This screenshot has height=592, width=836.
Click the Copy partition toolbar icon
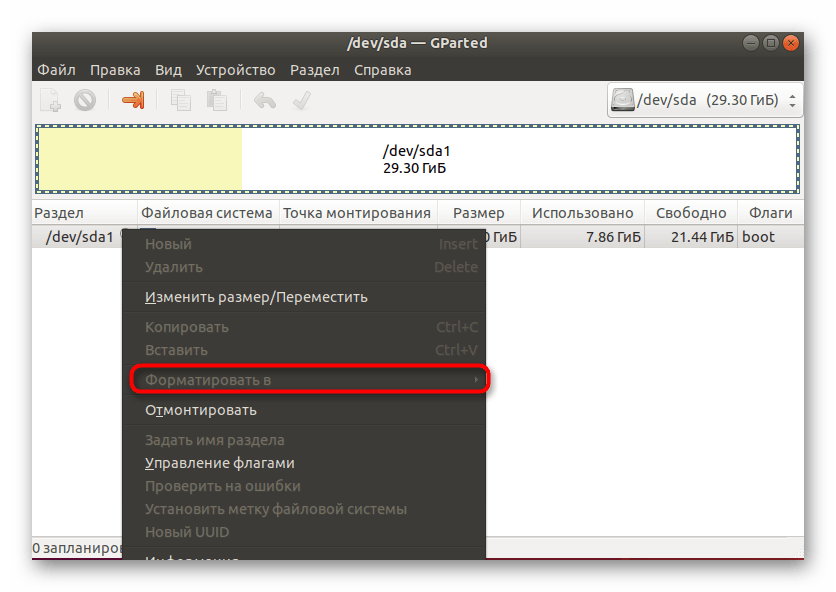[181, 100]
